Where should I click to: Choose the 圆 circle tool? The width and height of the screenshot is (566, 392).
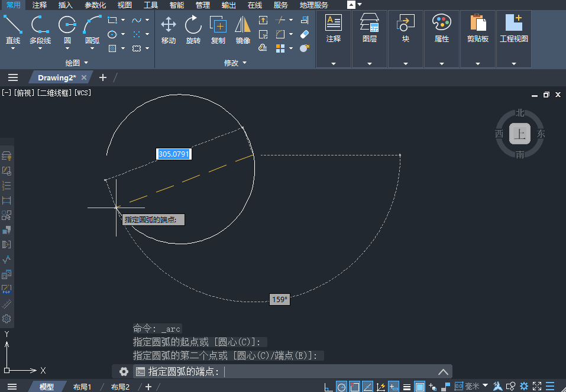(x=67, y=31)
